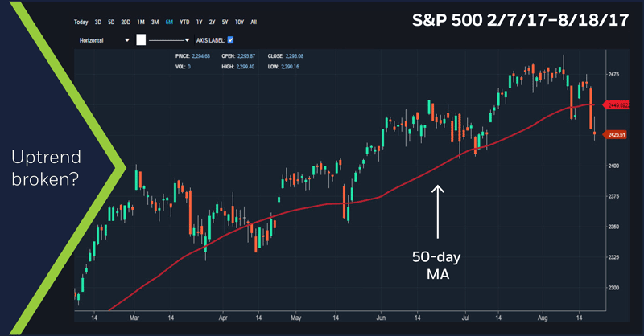The width and height of the screenshot is (644, 336).
Task: Open the white color swatch picker
Action: tap(140, 39)
